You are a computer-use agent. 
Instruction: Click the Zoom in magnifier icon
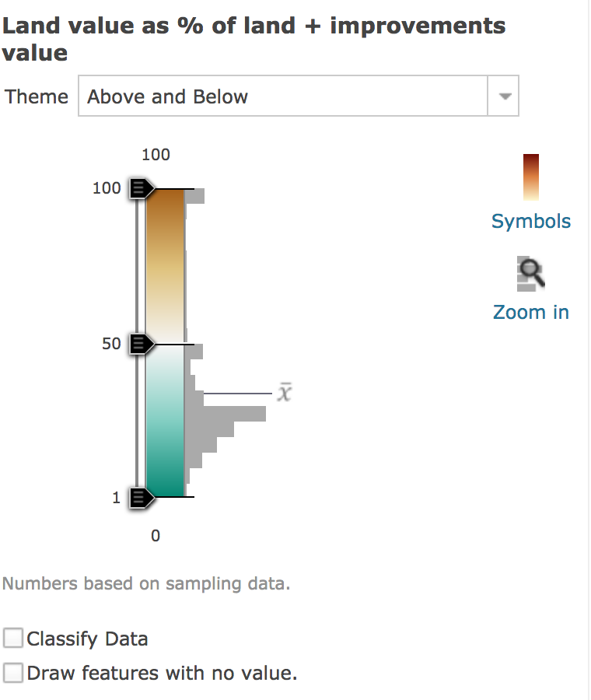pyautogui.click(x=531, y=275)
